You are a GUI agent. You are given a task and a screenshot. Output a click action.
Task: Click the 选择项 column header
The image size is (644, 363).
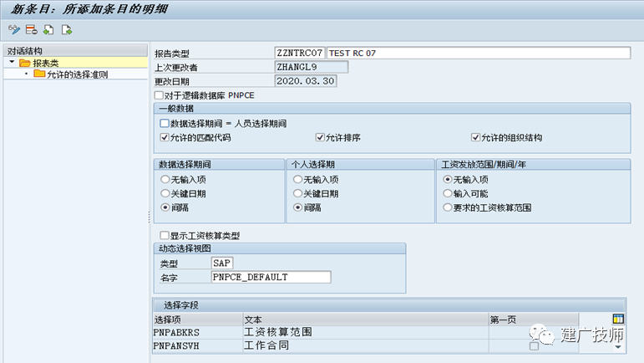click(x=198, y=320)
